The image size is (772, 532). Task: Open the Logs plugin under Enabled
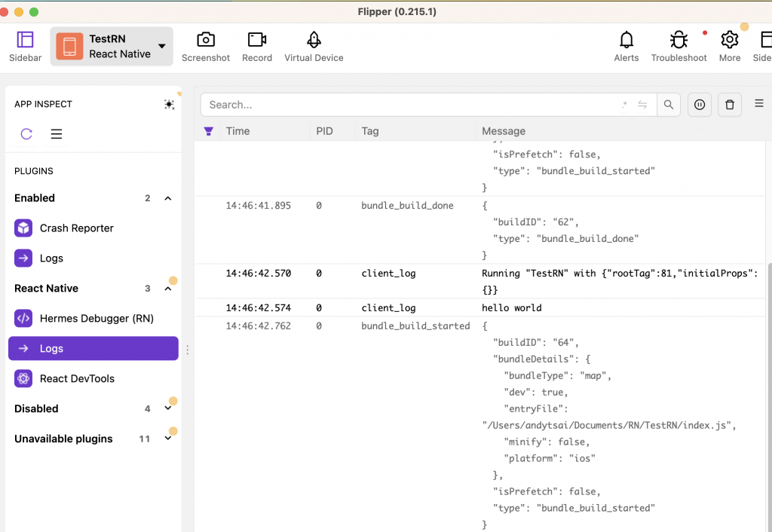[93, 258]
